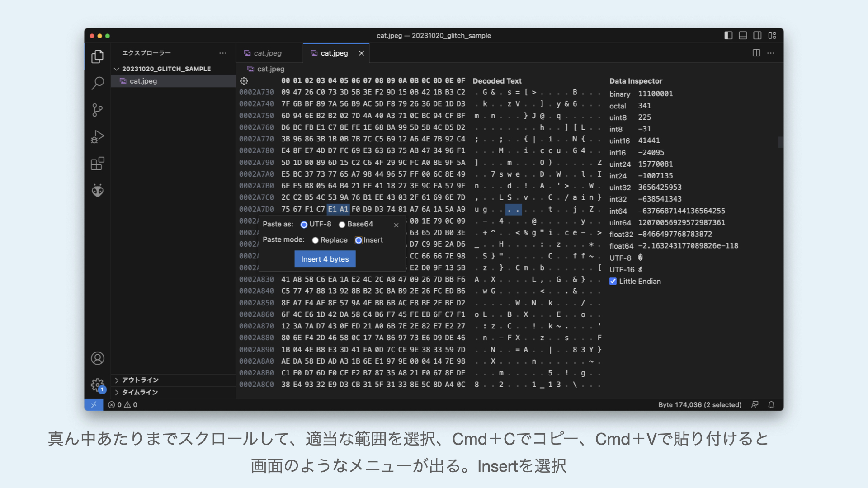This screenshot has width=868, height=488.
Task: Open the Explorer view icon
Action: (x=97, y=56)
